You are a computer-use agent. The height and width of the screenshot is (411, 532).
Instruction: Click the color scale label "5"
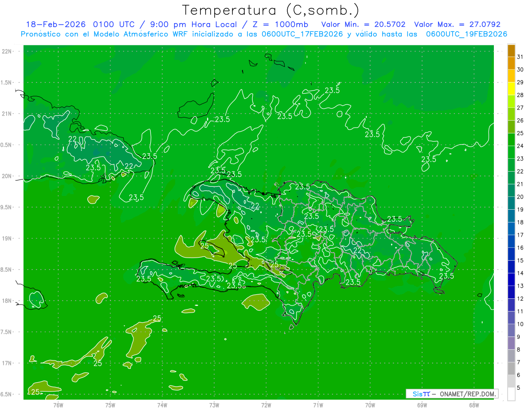pyautogui.click(x=519, y=388)
